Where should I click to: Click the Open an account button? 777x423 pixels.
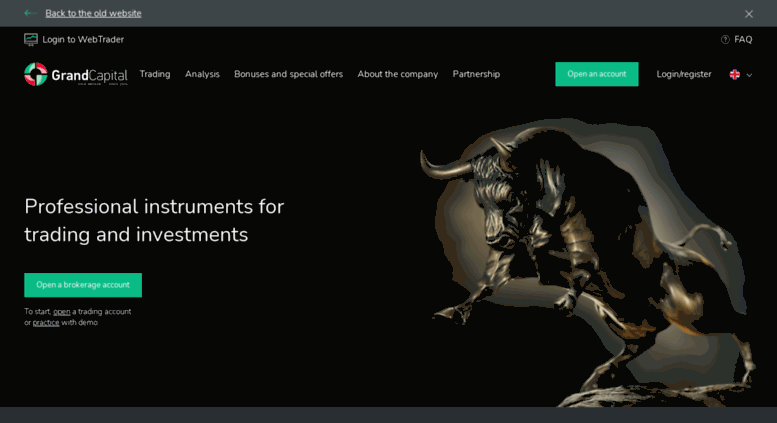(597, 74)
